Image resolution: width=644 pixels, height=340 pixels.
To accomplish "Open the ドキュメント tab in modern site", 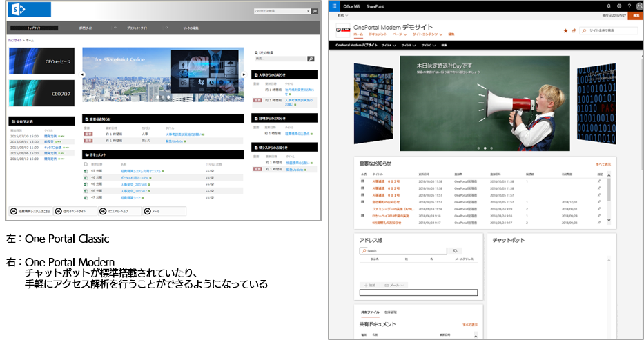I will pos(378,34).
